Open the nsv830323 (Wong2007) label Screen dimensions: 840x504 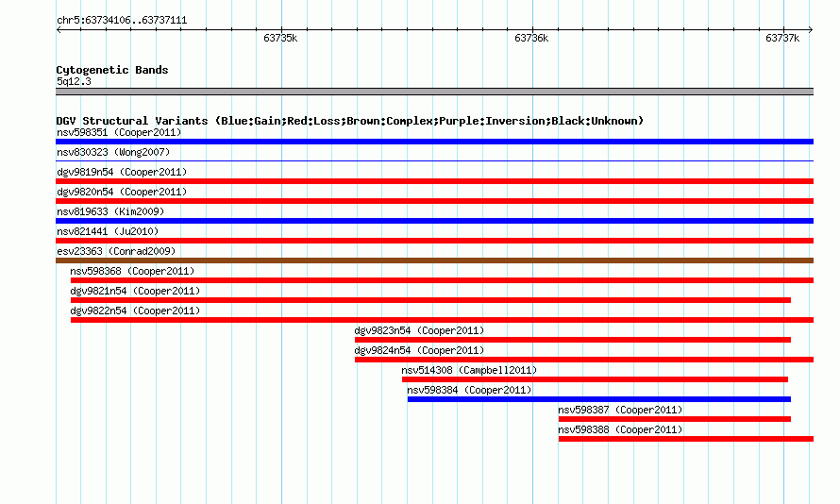[x=113, y=152]
